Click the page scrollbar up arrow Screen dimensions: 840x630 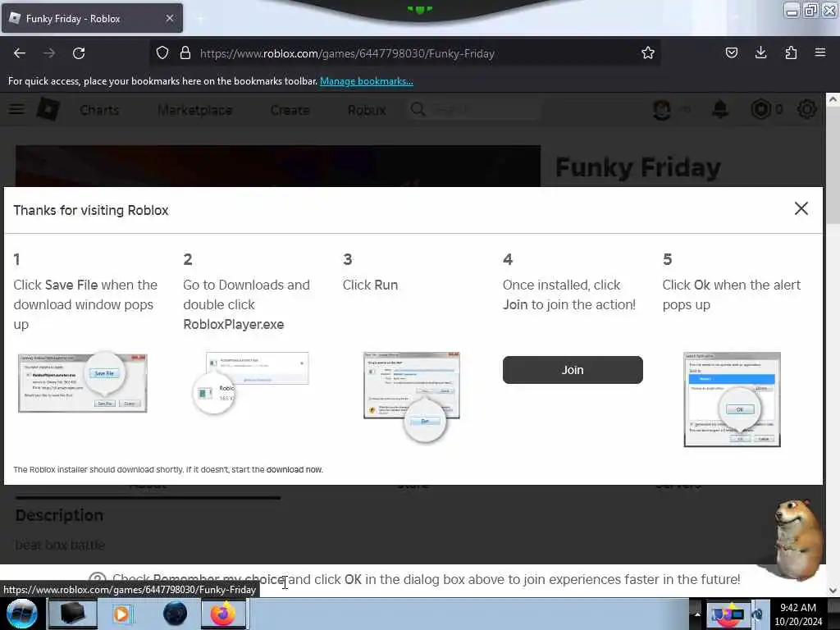coord(833,99)
